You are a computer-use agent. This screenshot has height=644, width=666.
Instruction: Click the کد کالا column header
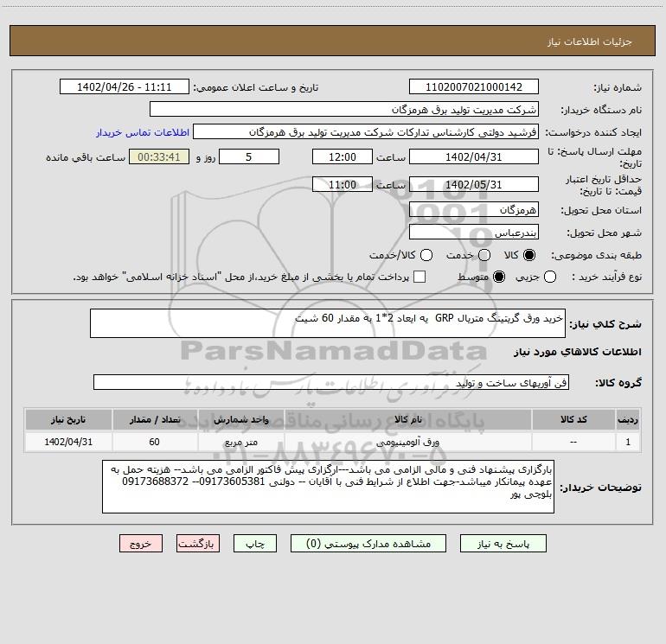click(x=573, y=419)
